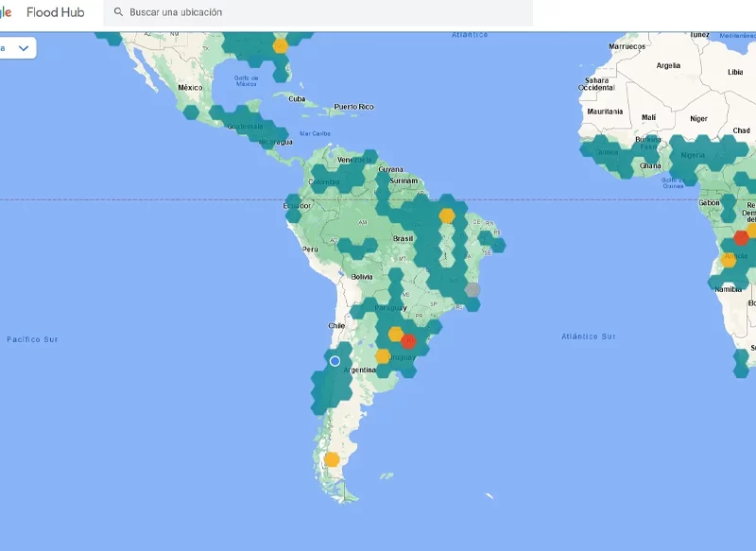Select the yellow hexagon in northern Brazil
The image size is (756, 551).
click(446, 215)
